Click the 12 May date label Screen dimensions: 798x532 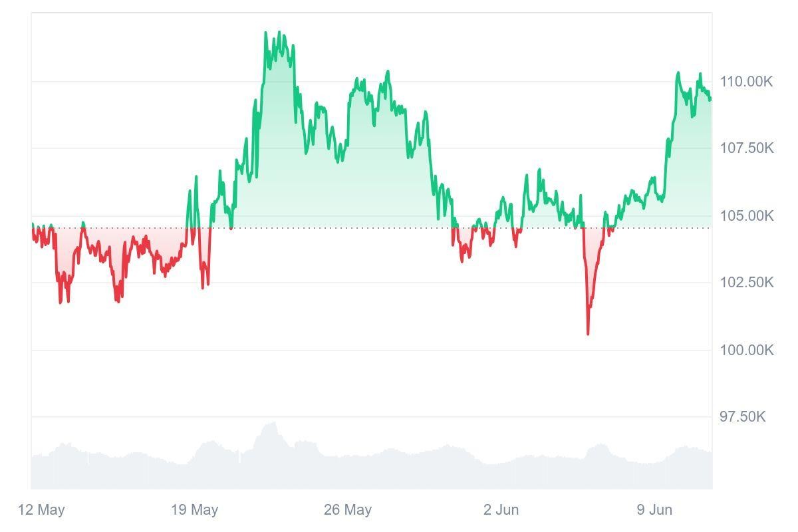click(41, 510)
